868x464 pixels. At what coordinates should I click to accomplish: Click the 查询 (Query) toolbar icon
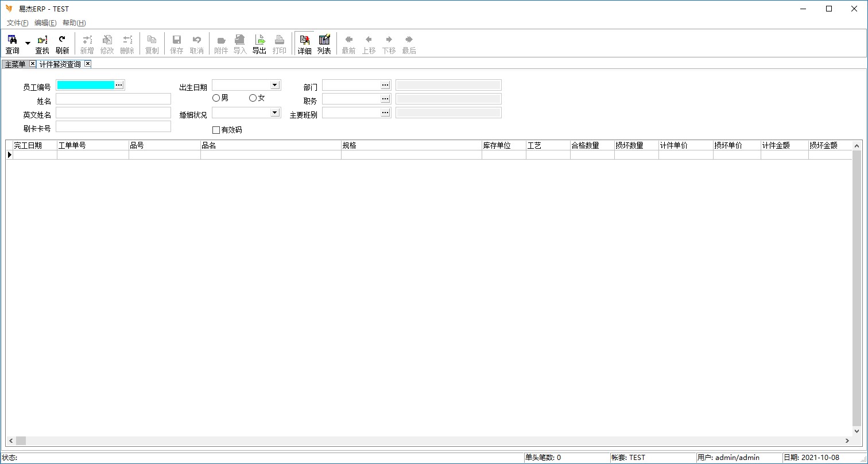pos(12,44)
